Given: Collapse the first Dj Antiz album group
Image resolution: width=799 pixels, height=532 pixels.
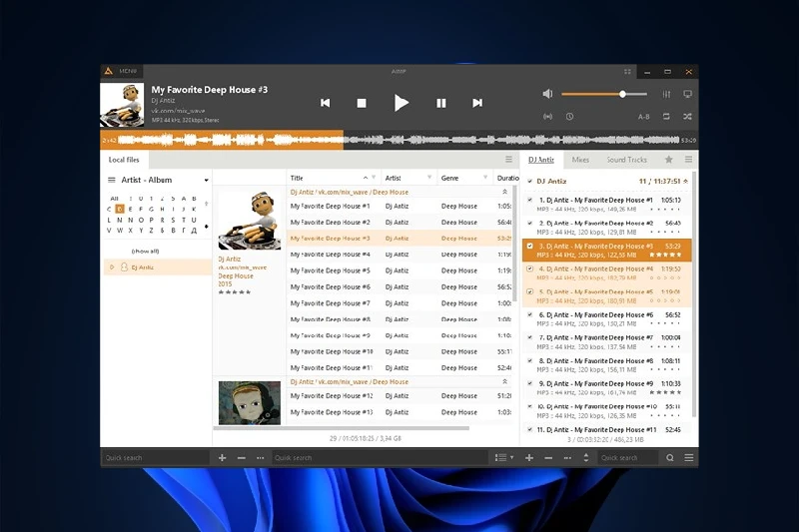Looking at the screenshot, I should [504, 192].
